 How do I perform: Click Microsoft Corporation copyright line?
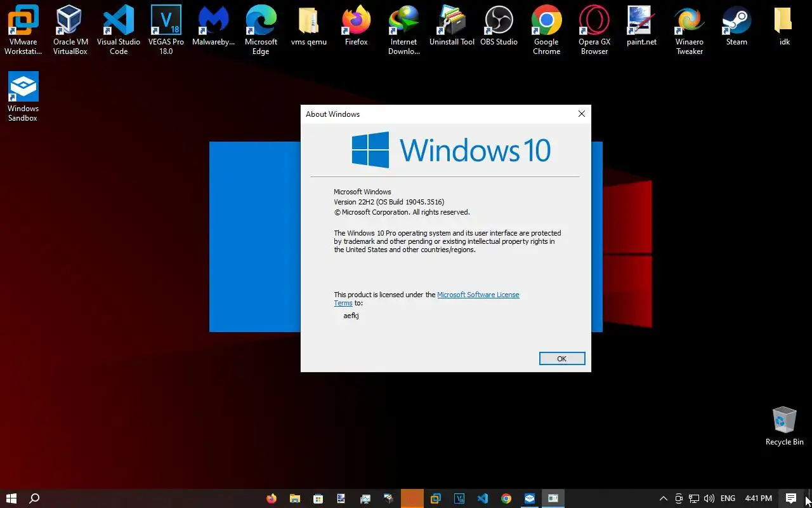[x=402, y=212]
